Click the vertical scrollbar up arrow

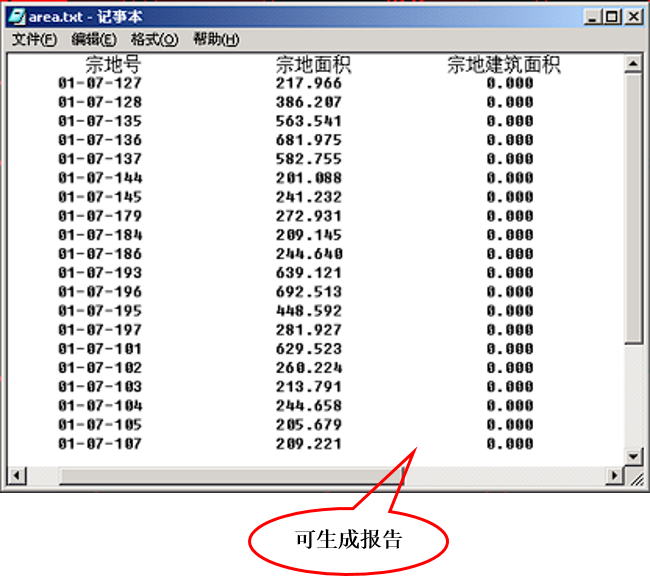click(632, 64)
